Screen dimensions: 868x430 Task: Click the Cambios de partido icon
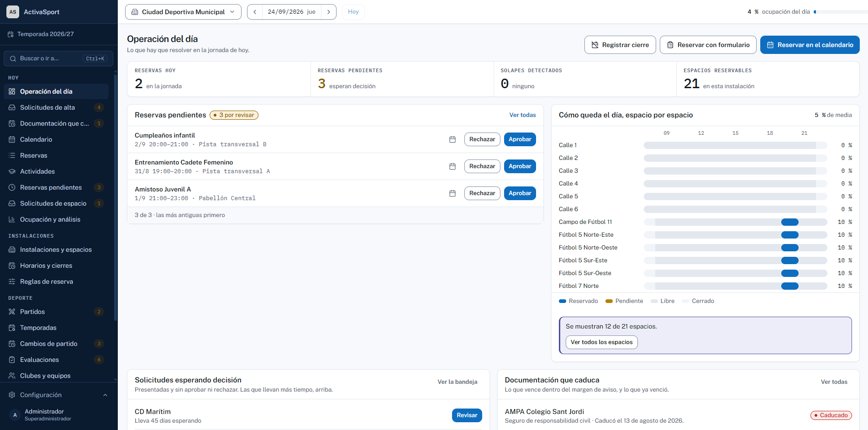click(x=12, y=344)
